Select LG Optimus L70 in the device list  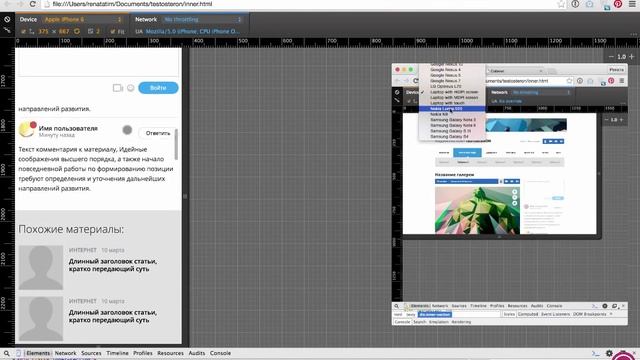click(x=452, y=86)
